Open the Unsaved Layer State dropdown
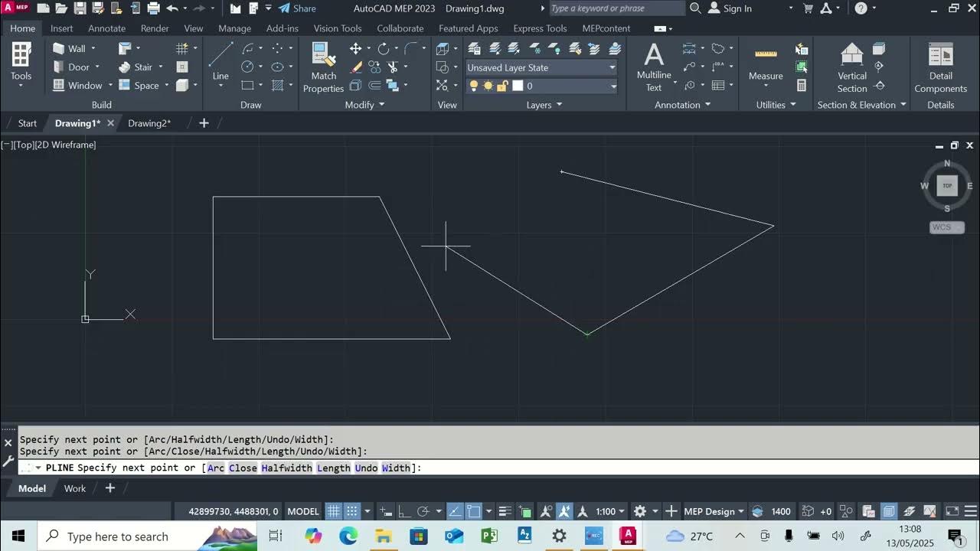 coord(611,67)
